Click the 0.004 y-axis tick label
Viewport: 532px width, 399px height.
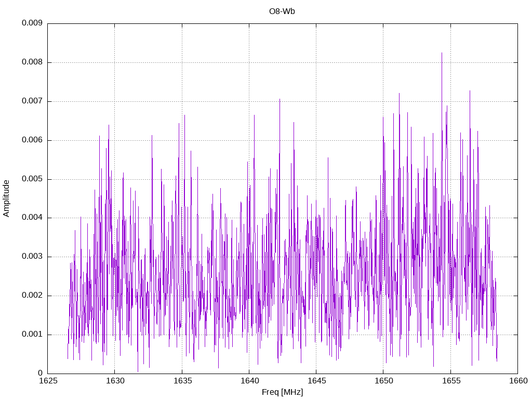32,218
